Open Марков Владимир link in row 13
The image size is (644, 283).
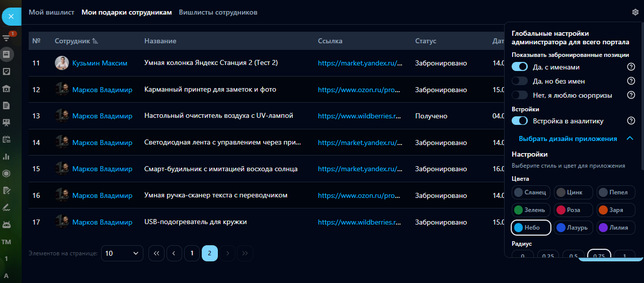(x=102, y=116)
